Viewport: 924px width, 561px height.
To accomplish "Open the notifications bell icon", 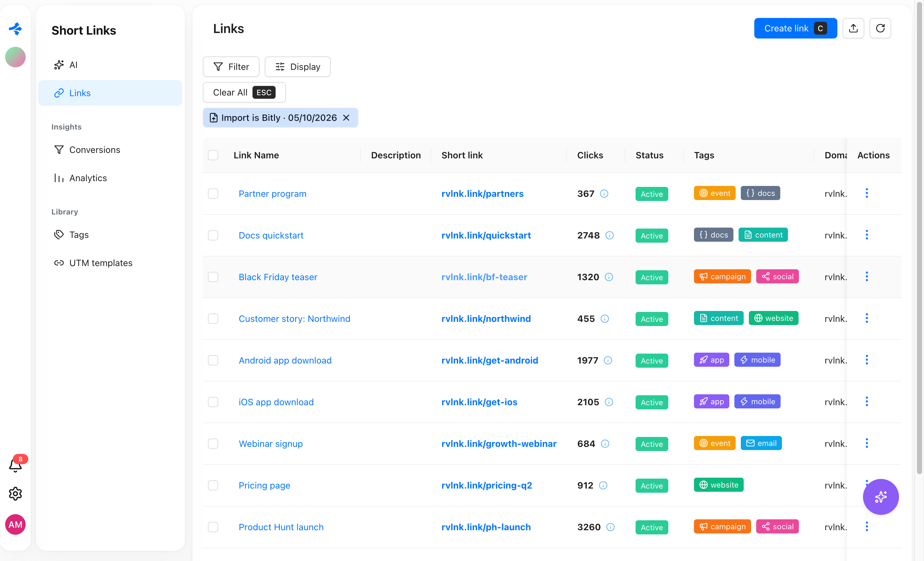I will coord(15,465).
